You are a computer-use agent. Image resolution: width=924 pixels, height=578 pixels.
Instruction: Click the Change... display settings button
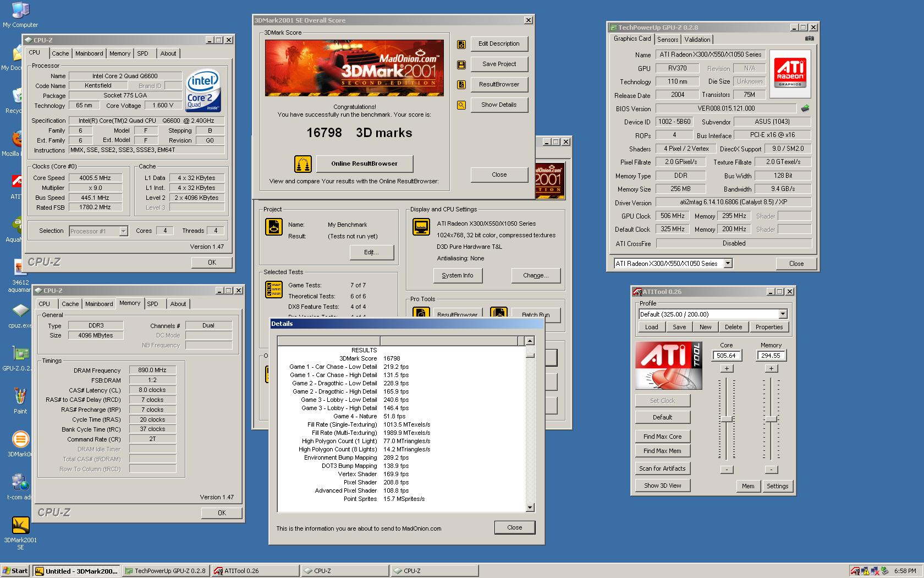pyautogui.click(x=536, y=275)
